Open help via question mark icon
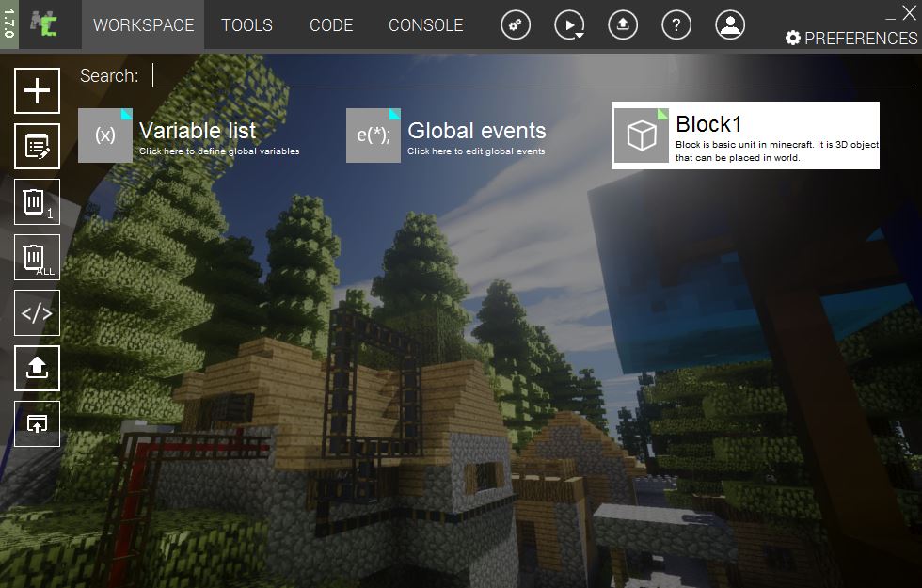Viewport: 922px width, 588px height. click(x=676, y=25)
